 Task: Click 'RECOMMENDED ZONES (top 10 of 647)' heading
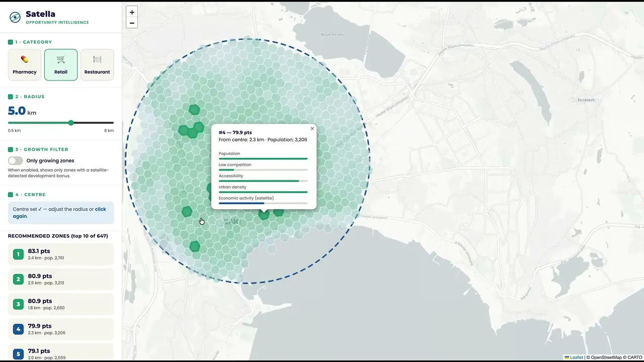(x=58, y=236)
